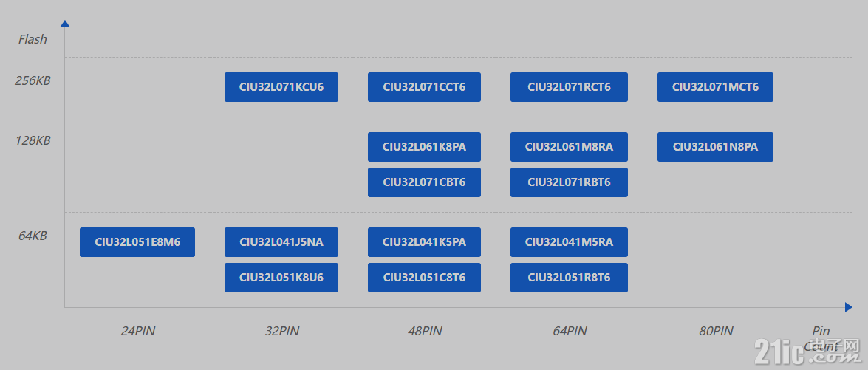The image size is (868, 370).
Task: Click the 21ic watermark logo
Action: click(807, 352)
